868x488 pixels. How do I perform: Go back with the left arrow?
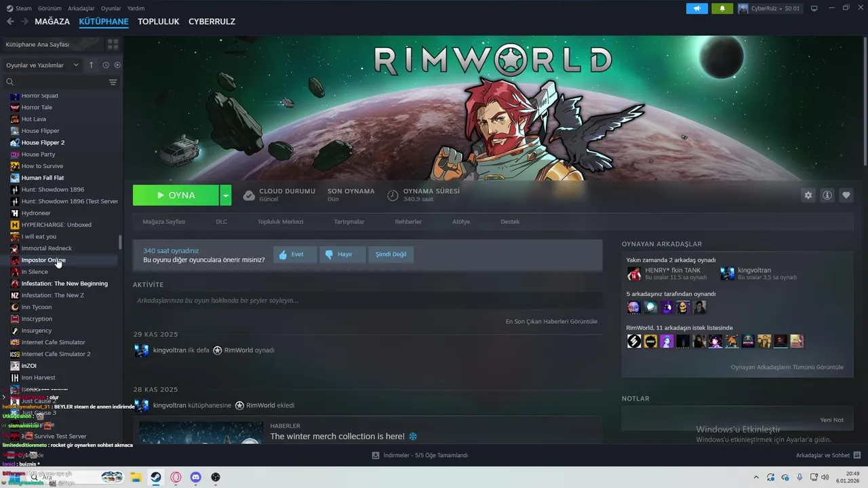[x=10, y=22]
